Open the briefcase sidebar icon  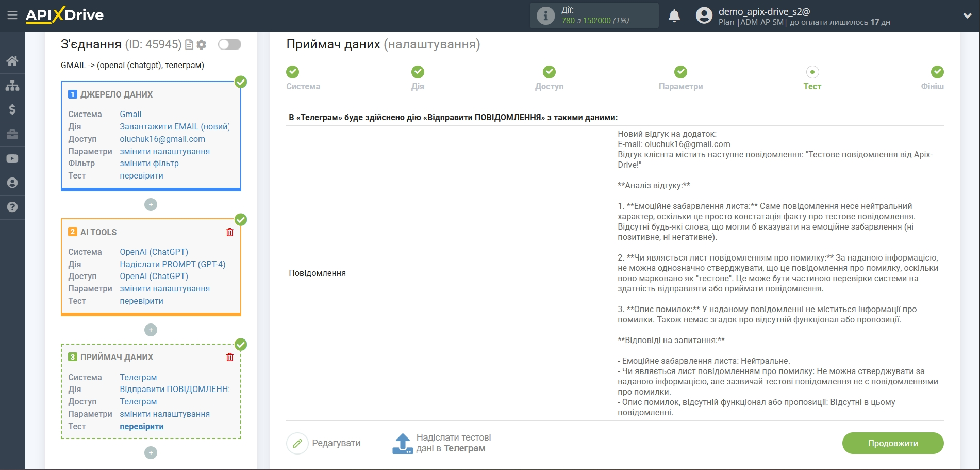pos(12,134)
